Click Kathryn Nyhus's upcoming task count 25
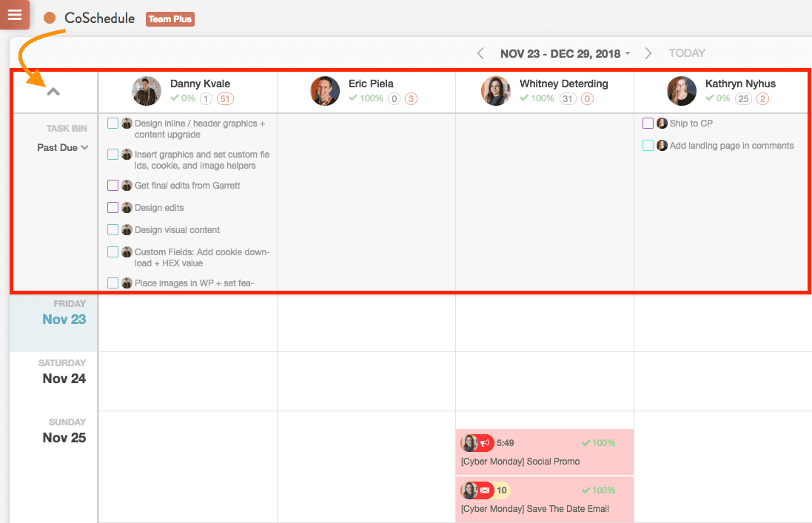812x523 pixels. coord(744,99)
